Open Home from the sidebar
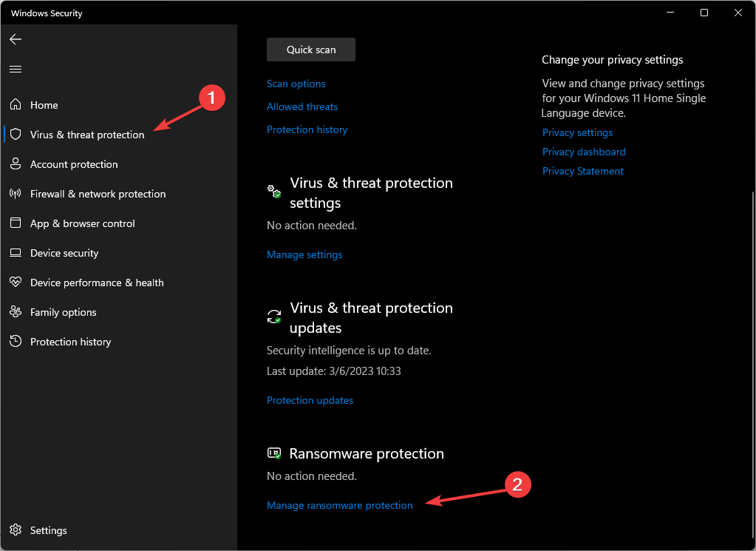Viewport: 756px width, 551px height. pos(43,104)
